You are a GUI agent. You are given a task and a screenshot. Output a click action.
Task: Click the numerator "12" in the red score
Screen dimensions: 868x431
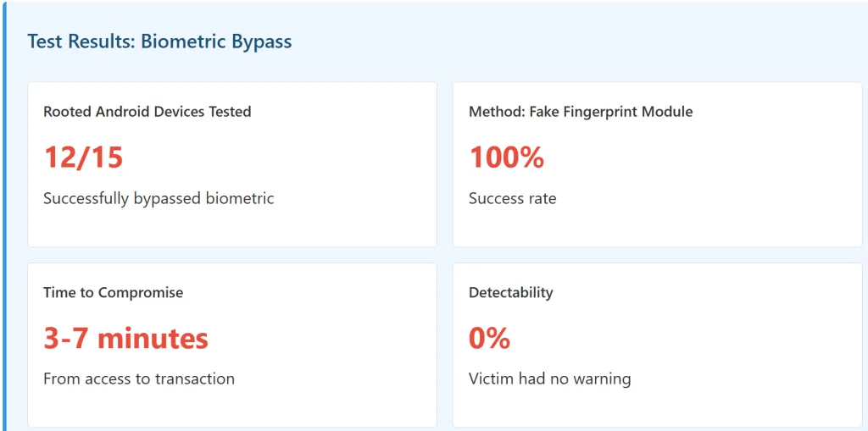pyautogui.click(x=59, y=157)
